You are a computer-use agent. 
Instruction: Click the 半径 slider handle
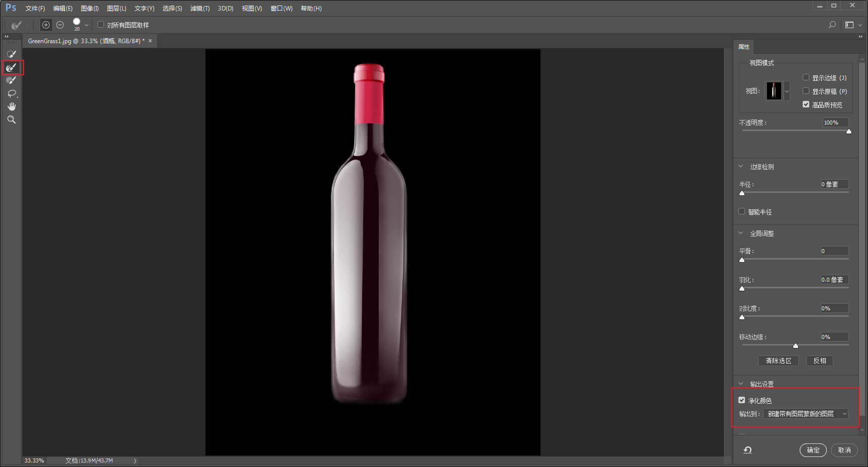tap(742, 193)
